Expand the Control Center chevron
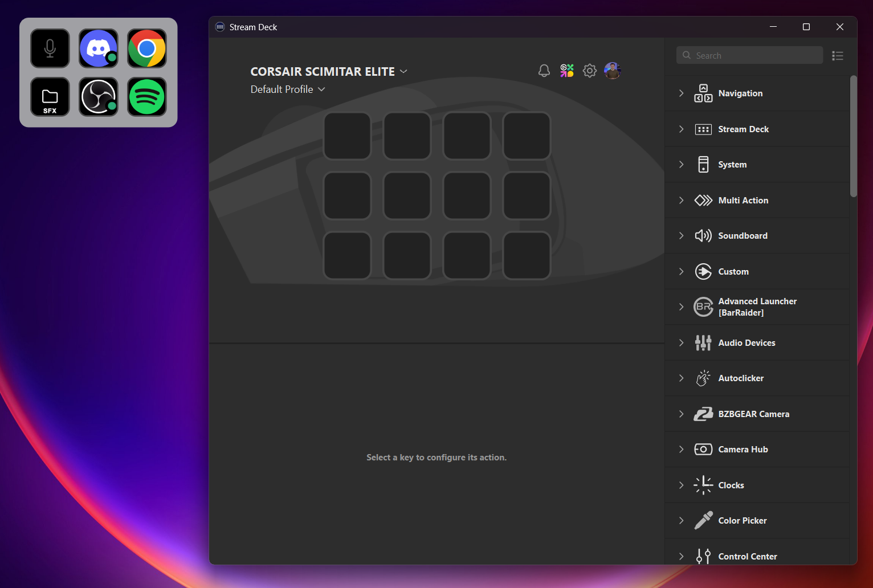The height and width of the screenshot is (588, 873). (x=681, y=557)
